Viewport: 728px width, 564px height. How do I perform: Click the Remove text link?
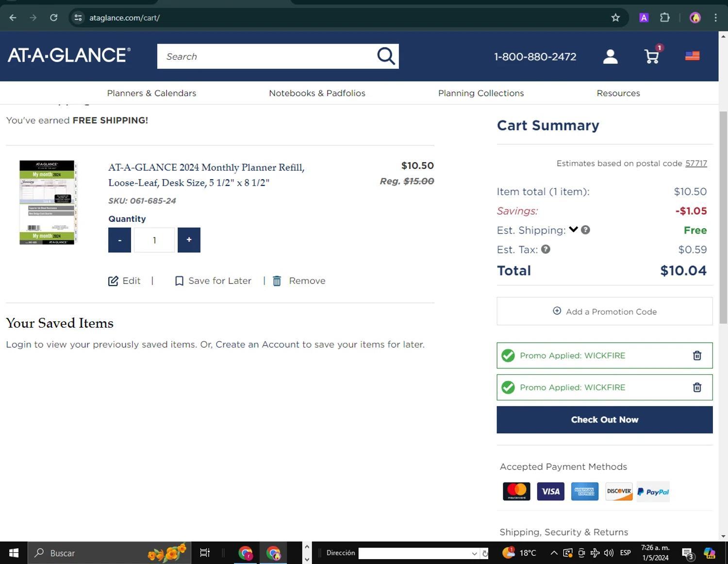[307, 281]
